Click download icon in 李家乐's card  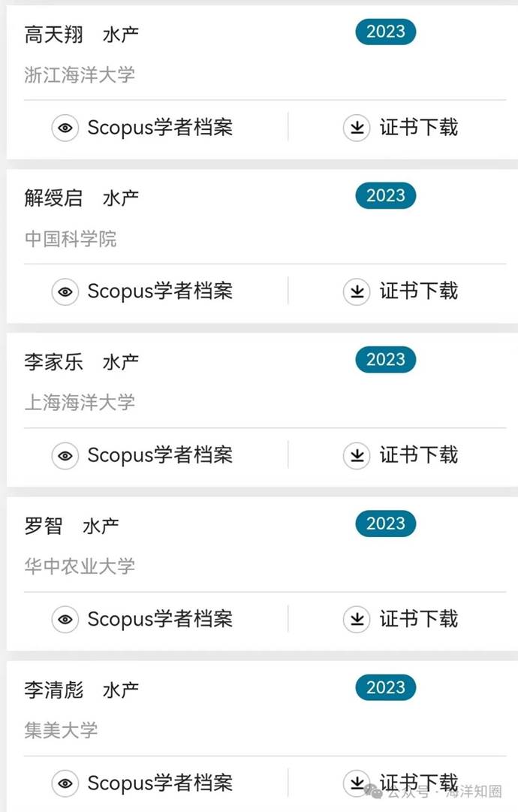point(357,455)
